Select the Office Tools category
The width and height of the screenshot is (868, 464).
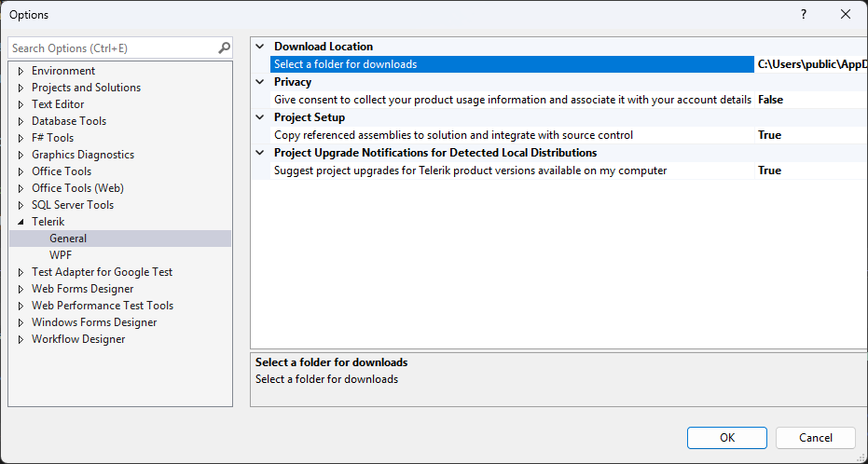62,171
